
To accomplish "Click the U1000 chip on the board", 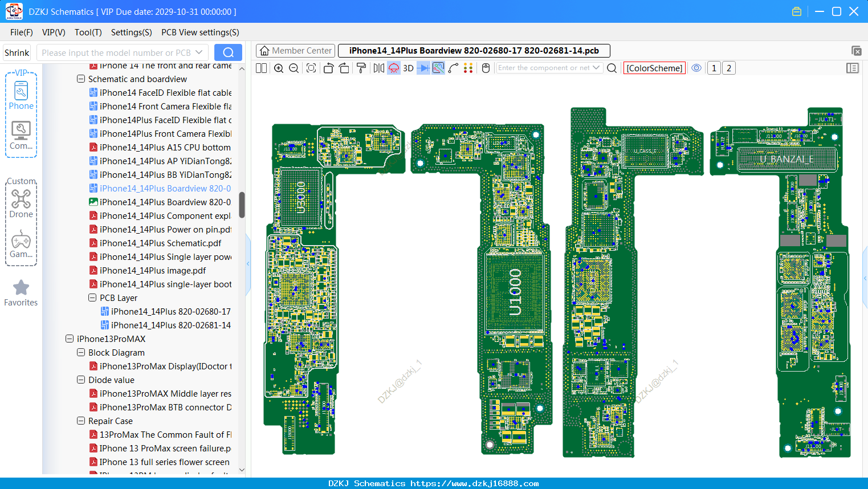I will 515,292.
